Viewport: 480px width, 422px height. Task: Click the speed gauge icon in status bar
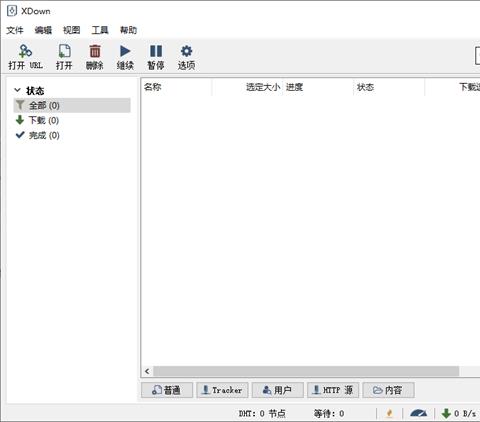click(418, 413)
